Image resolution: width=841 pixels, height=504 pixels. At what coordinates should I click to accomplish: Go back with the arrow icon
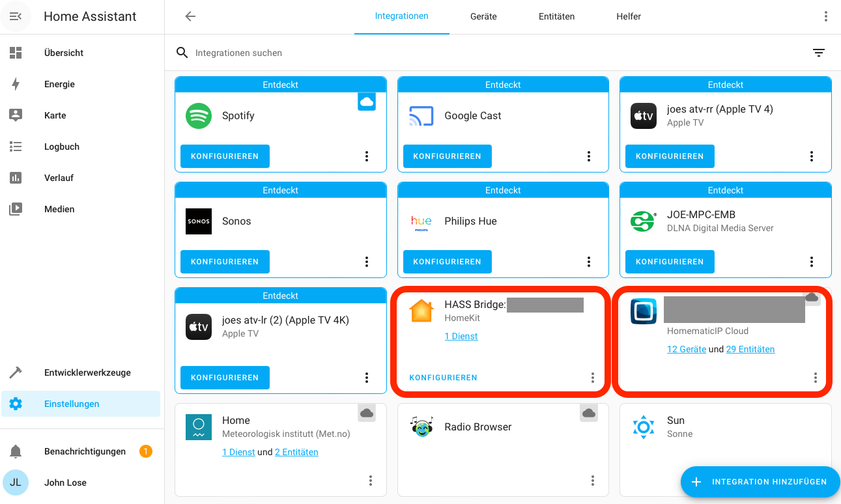pos(190,16)
